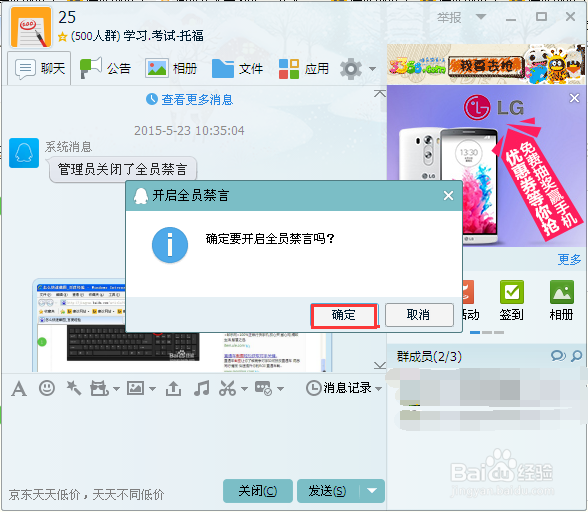Click the 更多 link
The width and height of the screenshot is (588, 512).
tap(569, 260)
